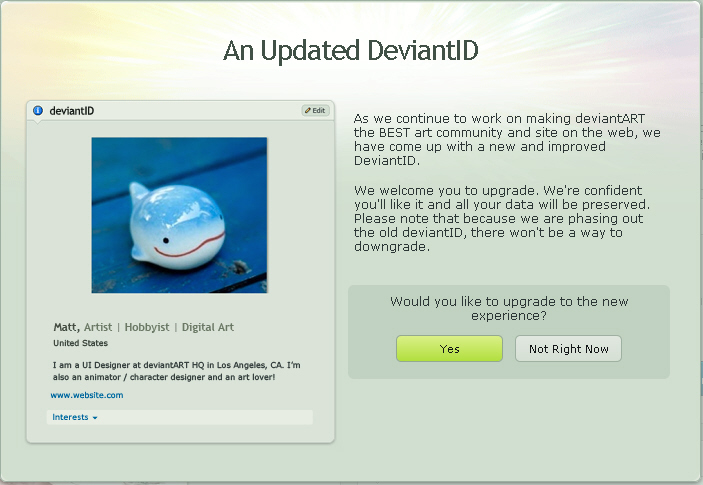Click the upgrade question text
This screenshot has height=485, width=703.
pyautogui.click(x=509, y=308)
